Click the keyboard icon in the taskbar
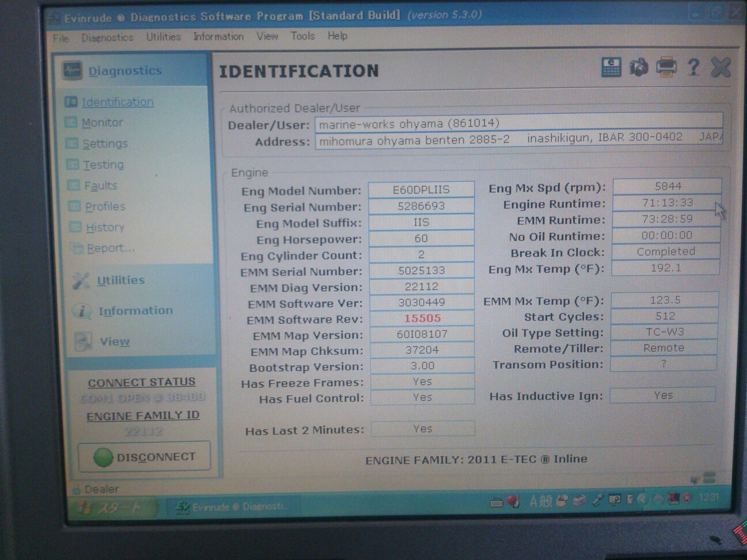This screenshot has width=747, height=560. 496,503
